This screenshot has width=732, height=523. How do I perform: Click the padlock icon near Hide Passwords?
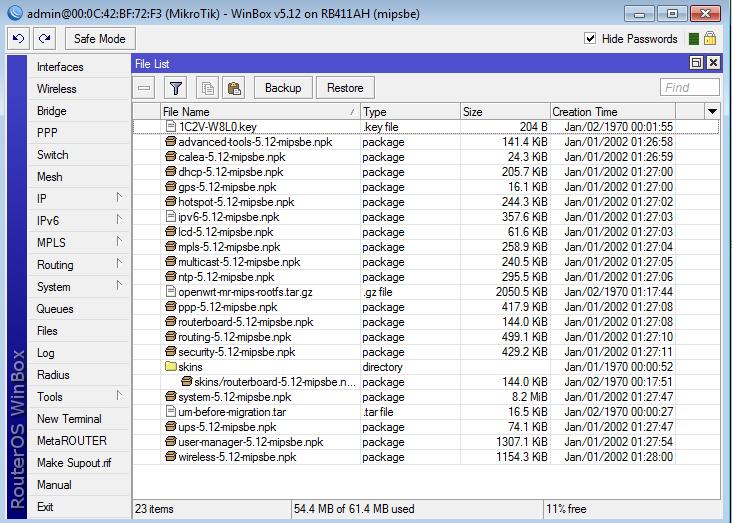(710, 38)
